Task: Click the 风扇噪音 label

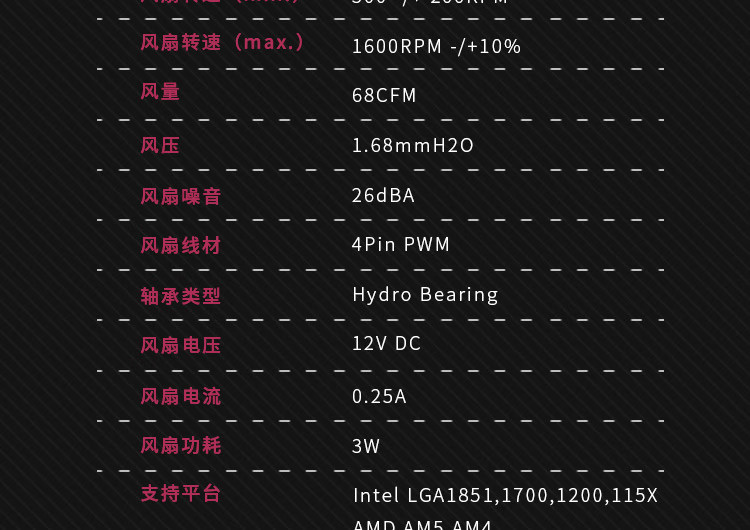Action: point(181,196)
